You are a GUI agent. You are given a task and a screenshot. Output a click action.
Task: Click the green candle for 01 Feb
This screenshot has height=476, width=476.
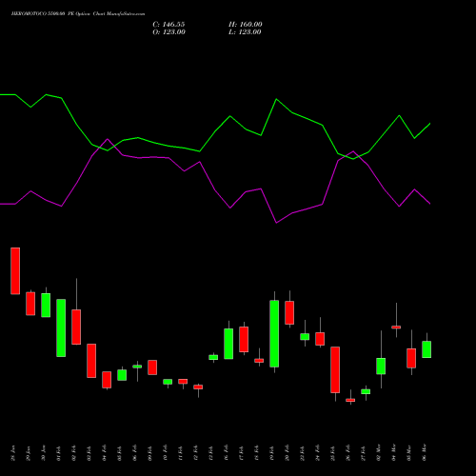pos(61,327)
